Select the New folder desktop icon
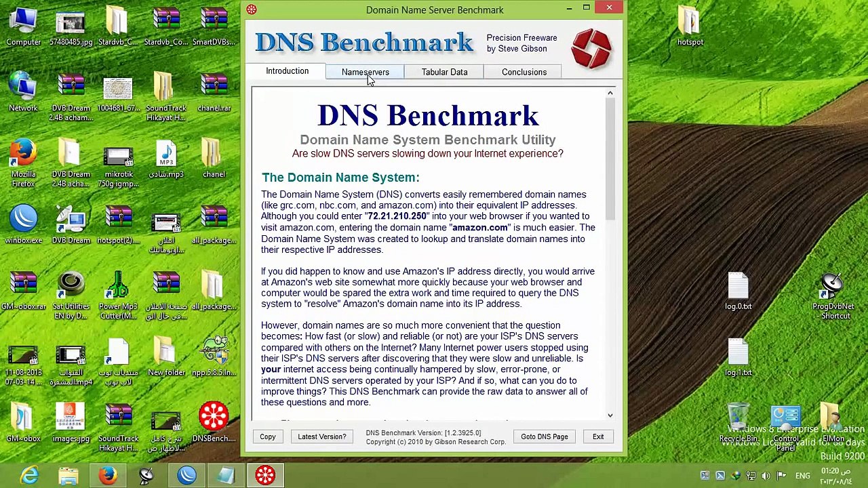 coord(166,357)
